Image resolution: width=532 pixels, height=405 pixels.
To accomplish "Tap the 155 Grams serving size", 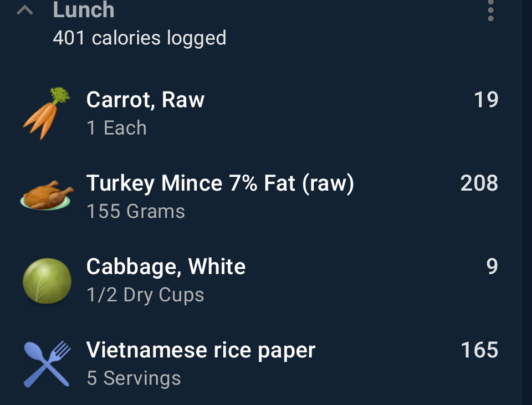I will [x=136, y=211].
